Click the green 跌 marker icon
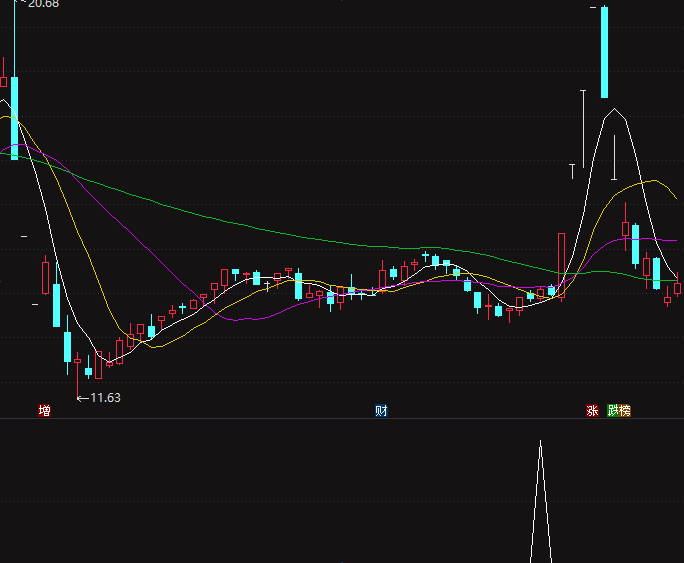 pyautogui.click(x=613, y=410)
